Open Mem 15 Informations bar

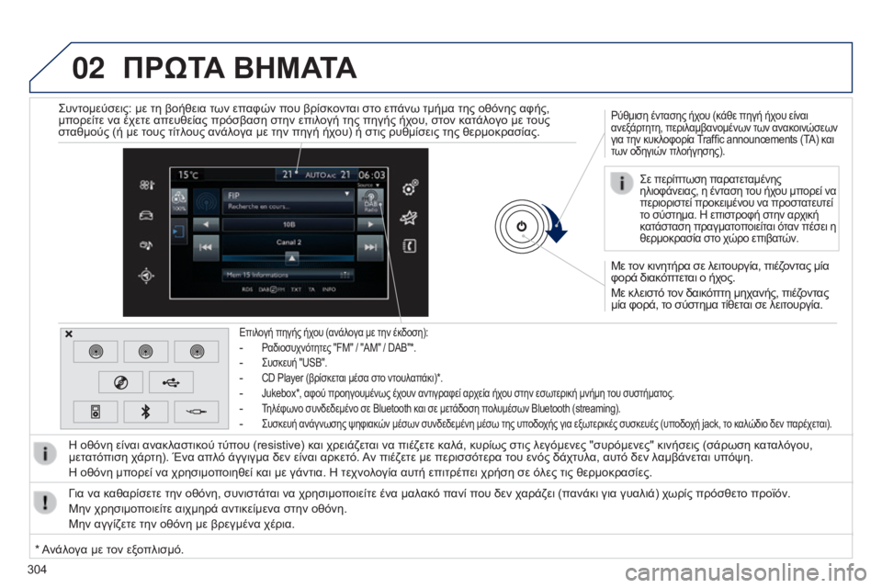pyautogui.click(x=288, y=275)
